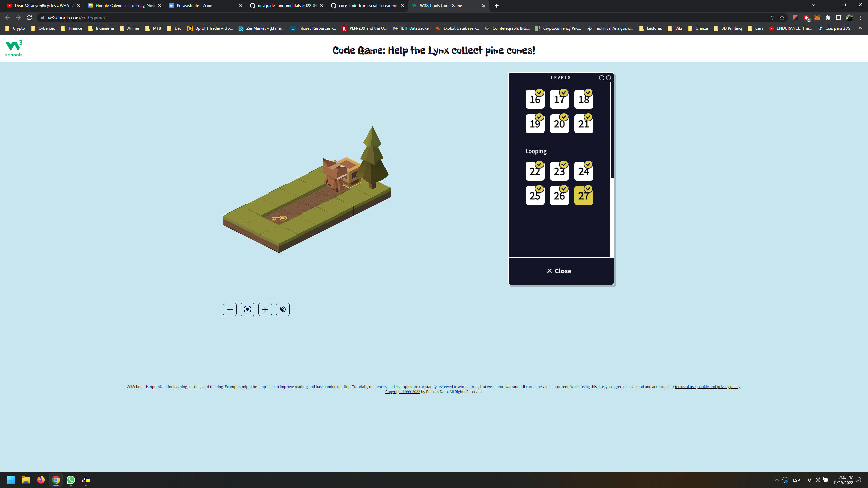Image resolution: width=868 pixels, height=488 pixels.
Task: Expand the bookmarks overflow chevron
Action: point(860,28)
